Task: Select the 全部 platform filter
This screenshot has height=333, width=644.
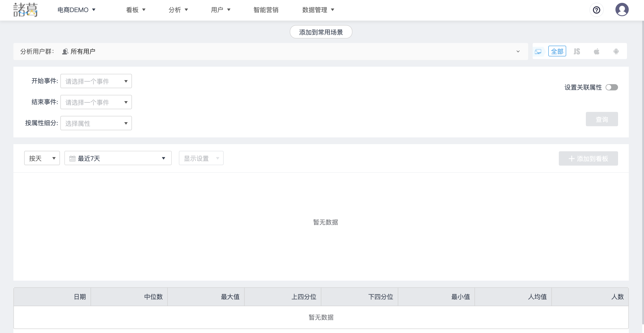Action: pos(557,51)
